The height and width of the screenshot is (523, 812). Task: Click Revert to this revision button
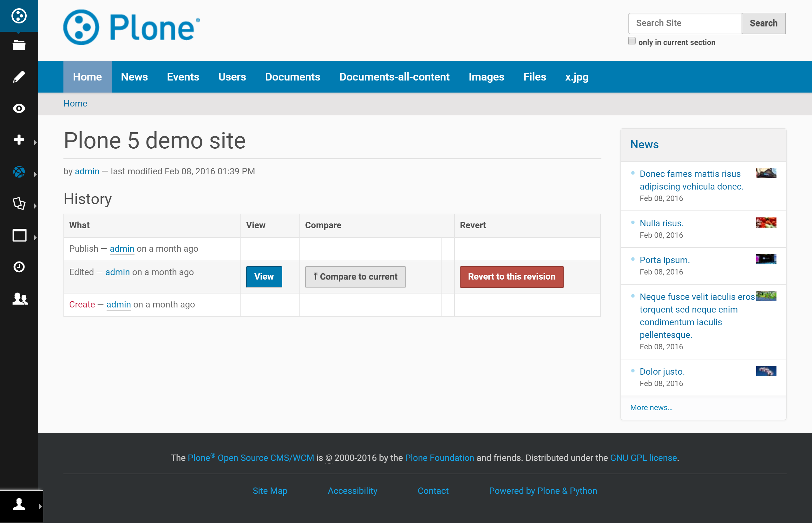(x=512, y=277)
